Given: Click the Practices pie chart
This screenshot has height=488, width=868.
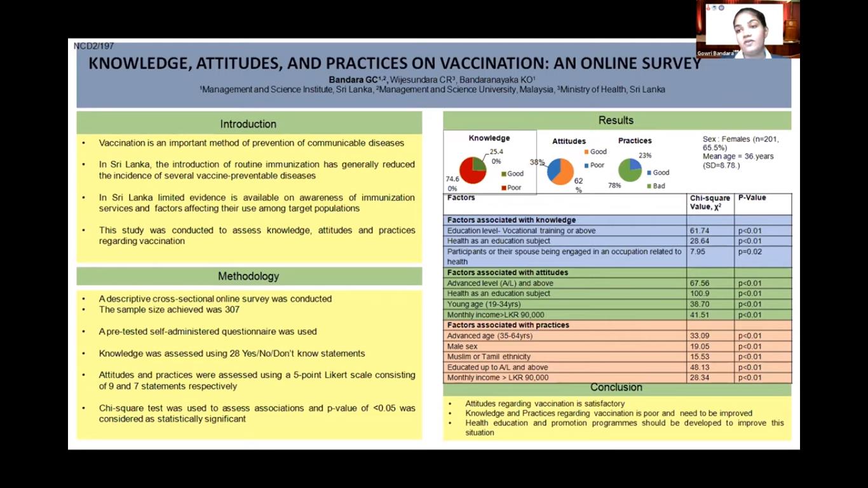Looking at the screenshot, I should tap(630, 170).
